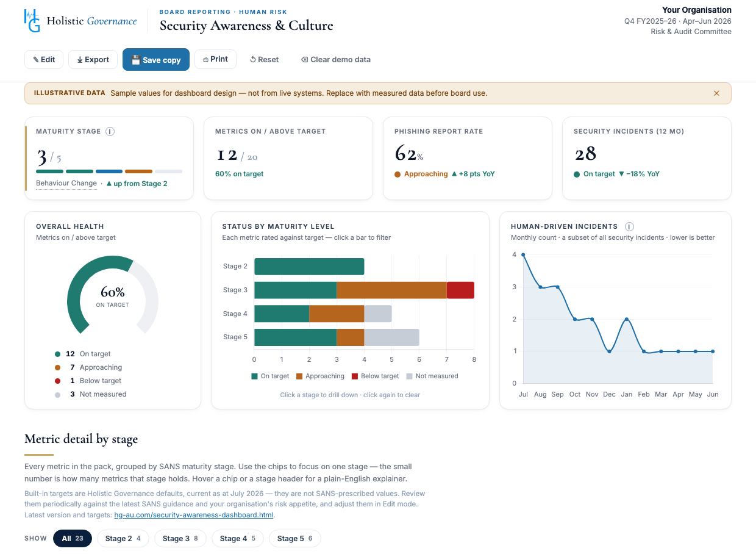Click the Security Incidents value 28
The image size is (756, 554).
[585, 154]
